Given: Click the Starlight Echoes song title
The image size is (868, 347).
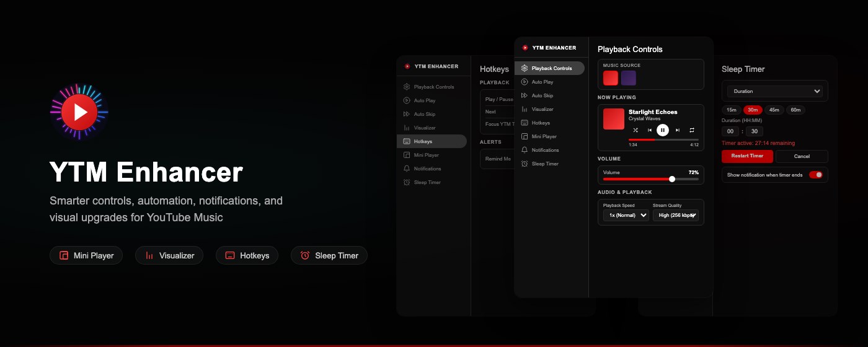Looking at the screenshot, I should point(653,112).
